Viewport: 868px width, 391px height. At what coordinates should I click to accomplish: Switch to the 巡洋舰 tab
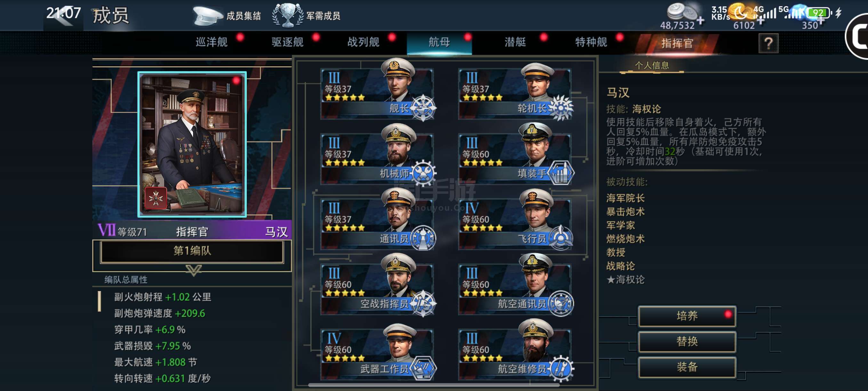211,43
